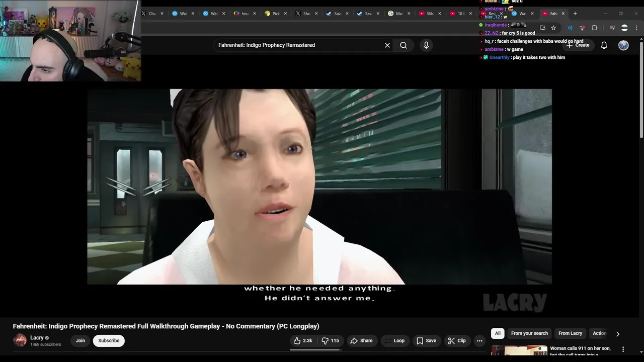This screenshot has height=362, width=644.
Task: Click the Create button
Action: click(578, 45)
